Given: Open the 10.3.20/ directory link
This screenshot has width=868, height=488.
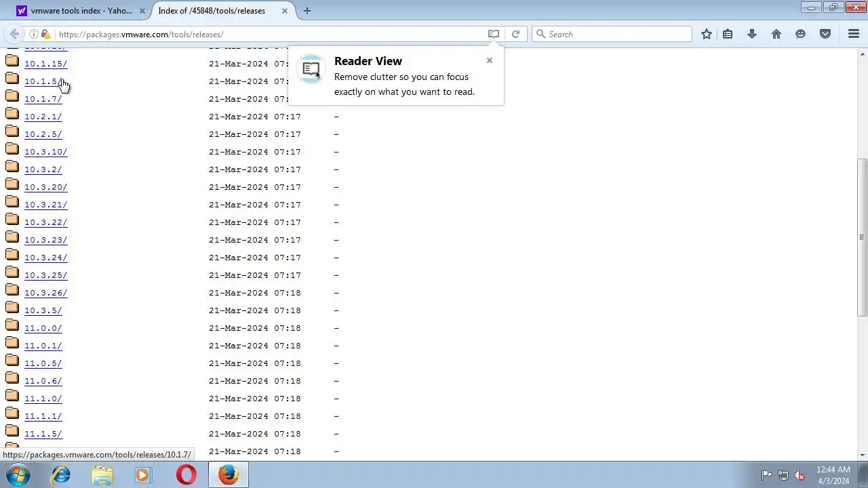Looking at the screenshot, I should coord(45,187).
